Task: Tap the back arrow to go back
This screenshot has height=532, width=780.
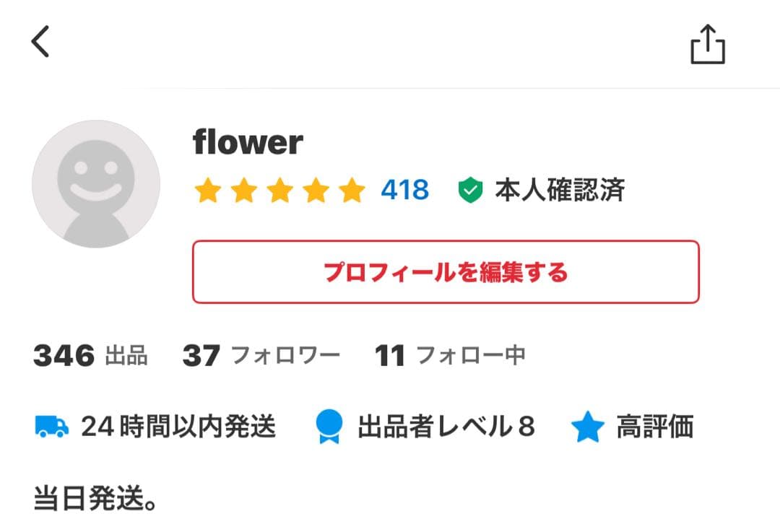Action: pos(40,41)
